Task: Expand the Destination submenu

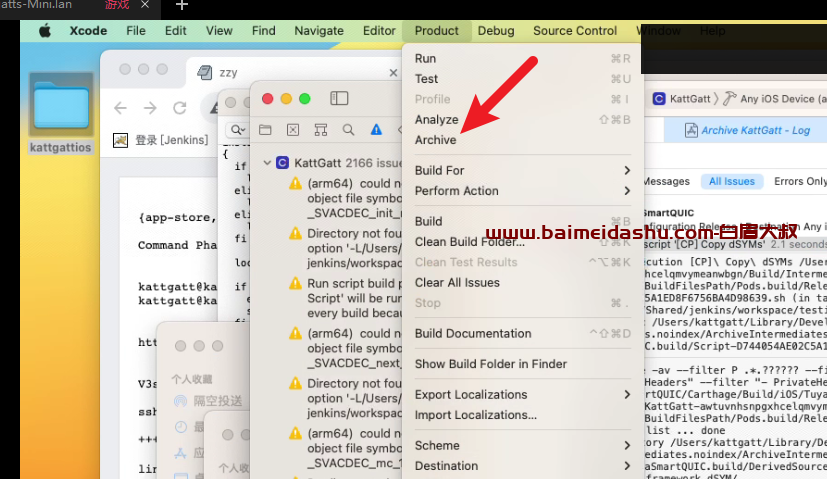Action: pyautogui.click(x=522, y=466)
